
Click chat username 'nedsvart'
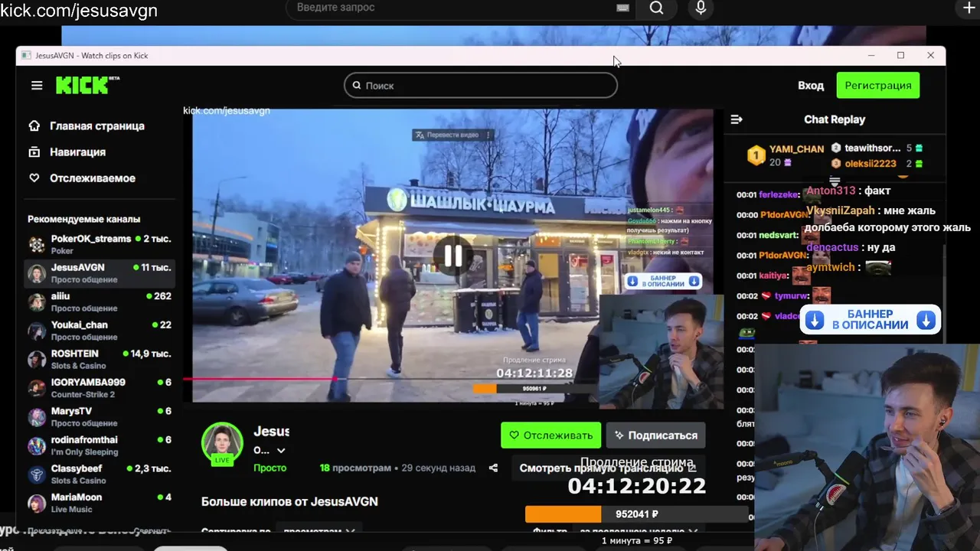click(779, 235)
